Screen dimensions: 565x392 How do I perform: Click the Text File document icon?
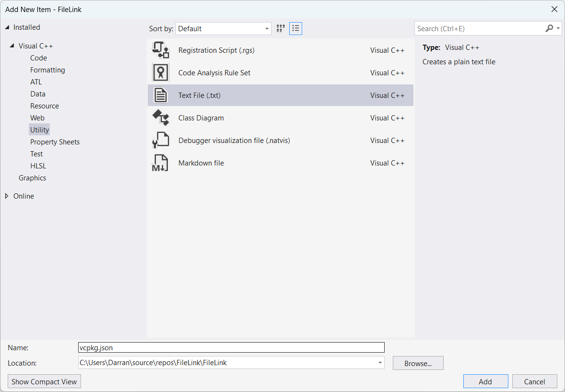click(x=160, y=95)
